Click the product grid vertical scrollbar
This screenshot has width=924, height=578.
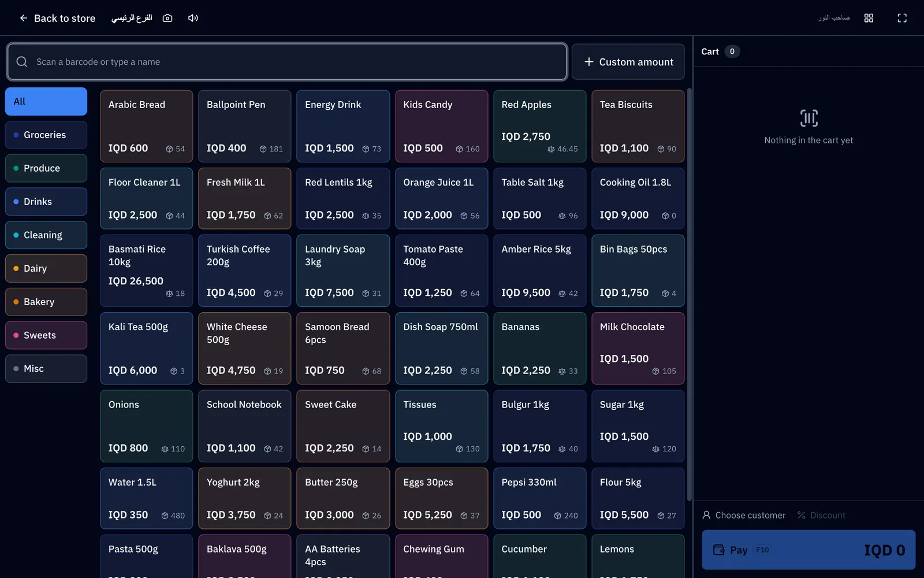tap(689, 295)
